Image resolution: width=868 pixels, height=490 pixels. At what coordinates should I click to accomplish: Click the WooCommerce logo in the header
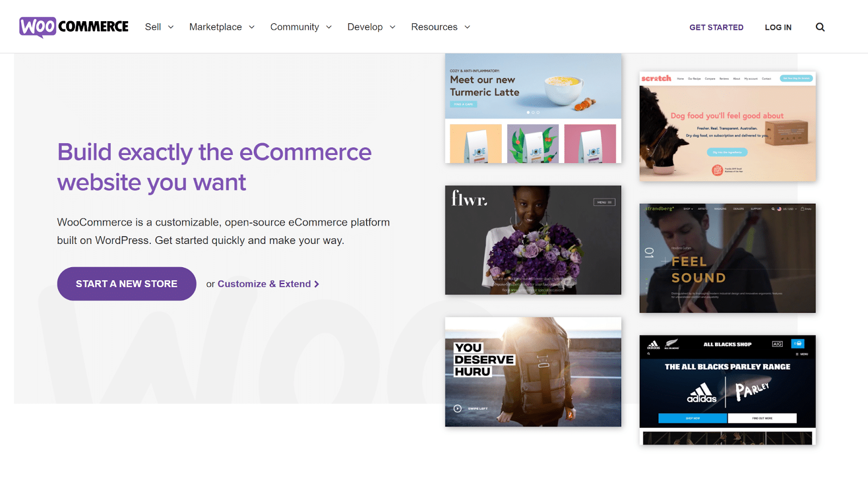pos(73,25)
